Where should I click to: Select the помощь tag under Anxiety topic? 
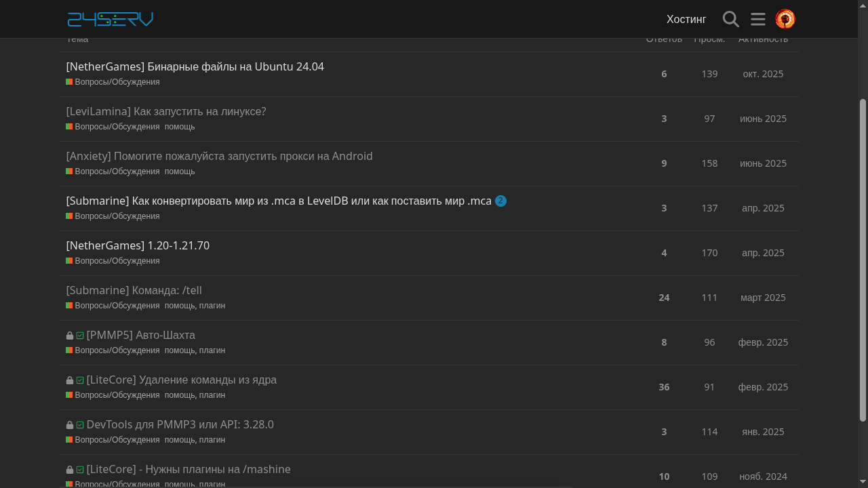click(x=180, y=171)
